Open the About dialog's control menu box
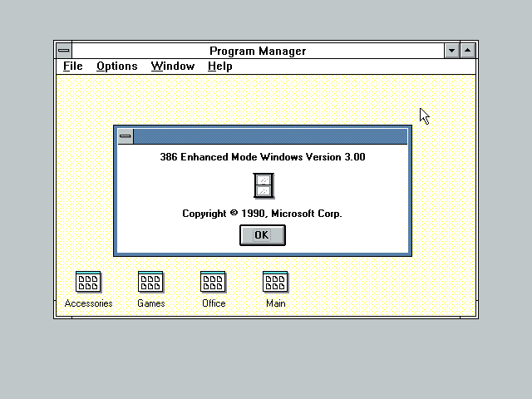 126,136
